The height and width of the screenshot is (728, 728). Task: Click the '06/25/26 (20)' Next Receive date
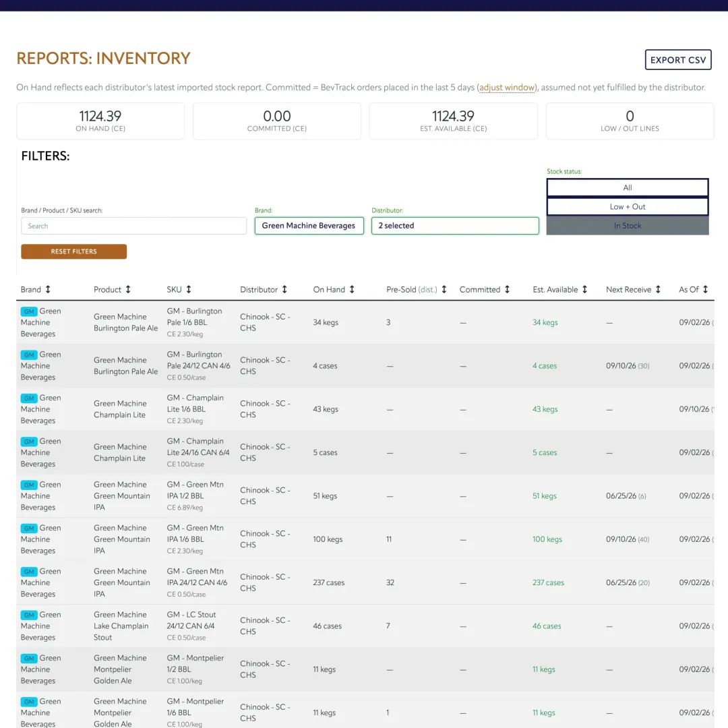click(628, 582)
